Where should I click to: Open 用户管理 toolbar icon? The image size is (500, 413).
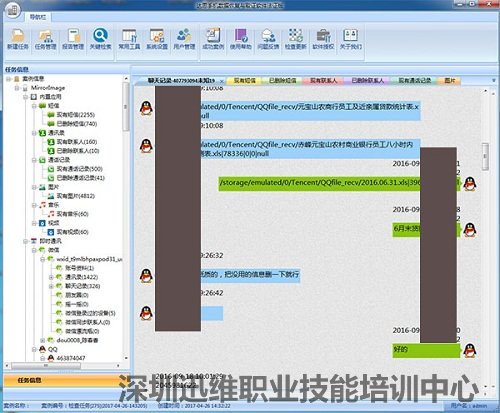[184, 39]
